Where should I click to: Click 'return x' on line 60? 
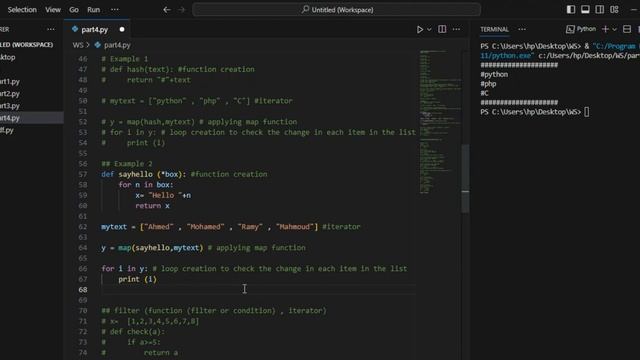click(x=152, y=206)
